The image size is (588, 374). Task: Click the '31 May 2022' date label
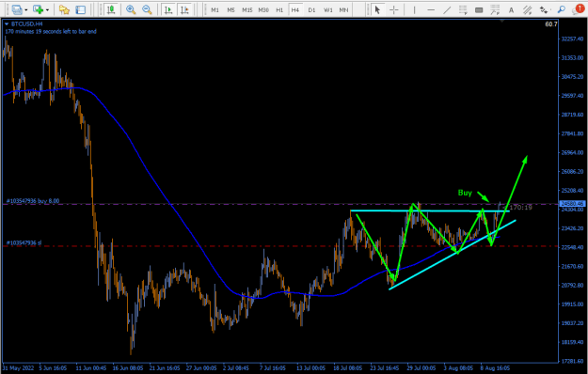coord(18,368)
